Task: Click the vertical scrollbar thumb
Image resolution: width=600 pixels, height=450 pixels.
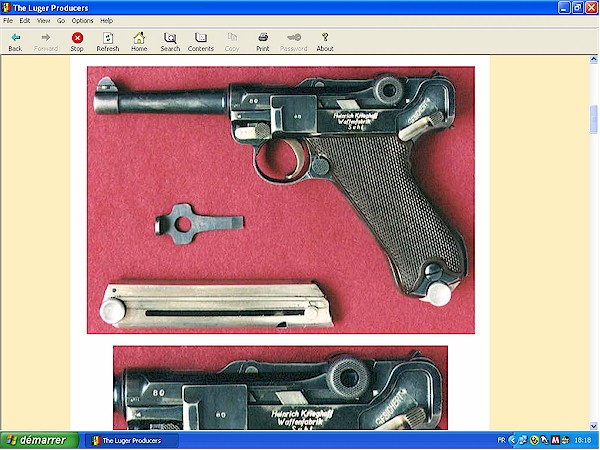Action: [593, 119]
